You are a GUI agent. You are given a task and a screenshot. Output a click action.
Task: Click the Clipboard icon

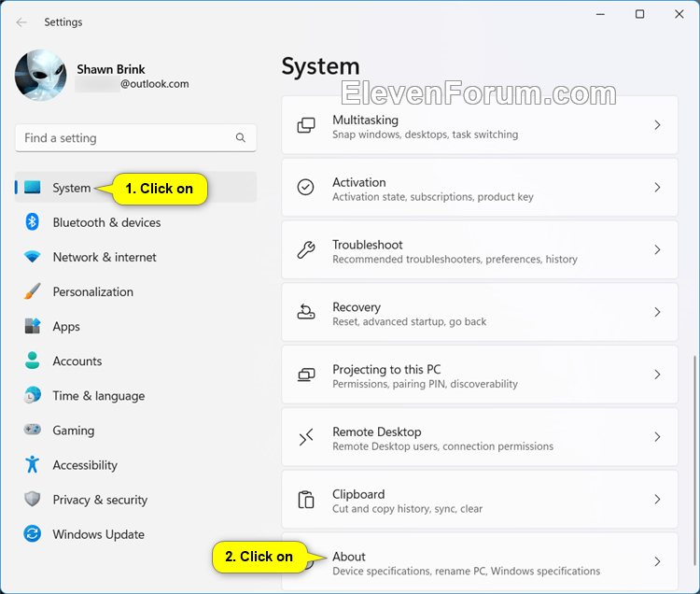(x=306, y=499)
